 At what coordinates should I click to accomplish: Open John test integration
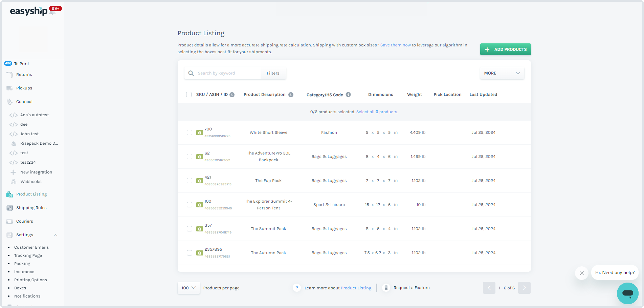tap(29, 134)
